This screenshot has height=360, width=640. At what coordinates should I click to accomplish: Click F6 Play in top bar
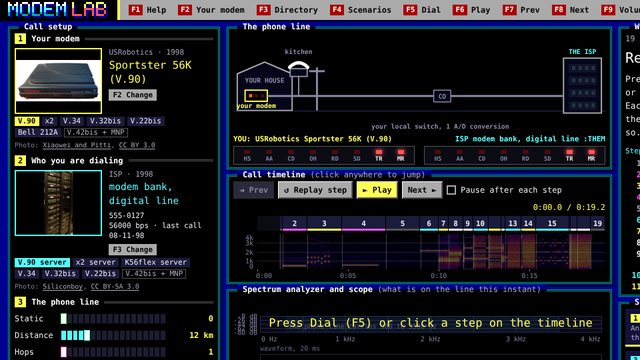[x=471, y=10]
